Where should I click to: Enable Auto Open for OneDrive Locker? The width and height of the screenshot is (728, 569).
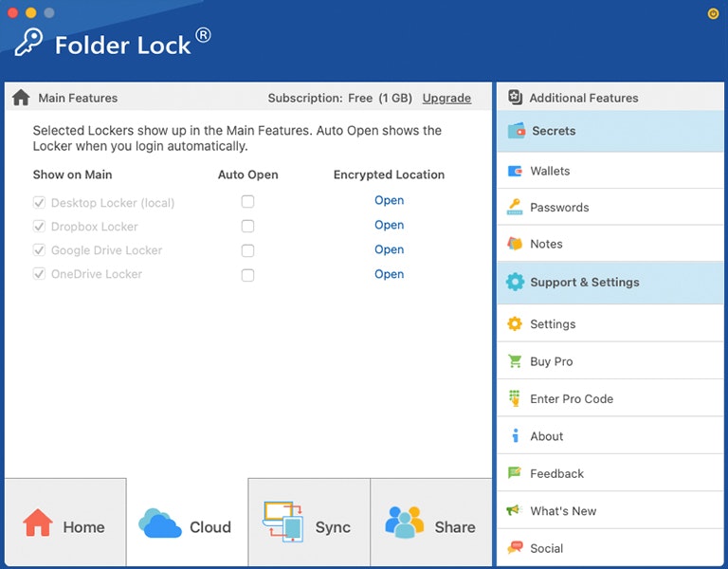pos(248,275)
